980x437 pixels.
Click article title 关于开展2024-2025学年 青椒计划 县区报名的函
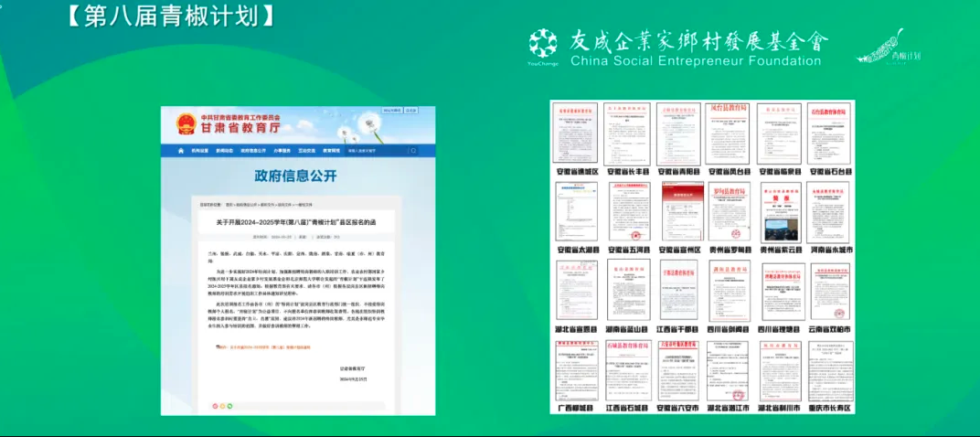(x=296, y=222)
